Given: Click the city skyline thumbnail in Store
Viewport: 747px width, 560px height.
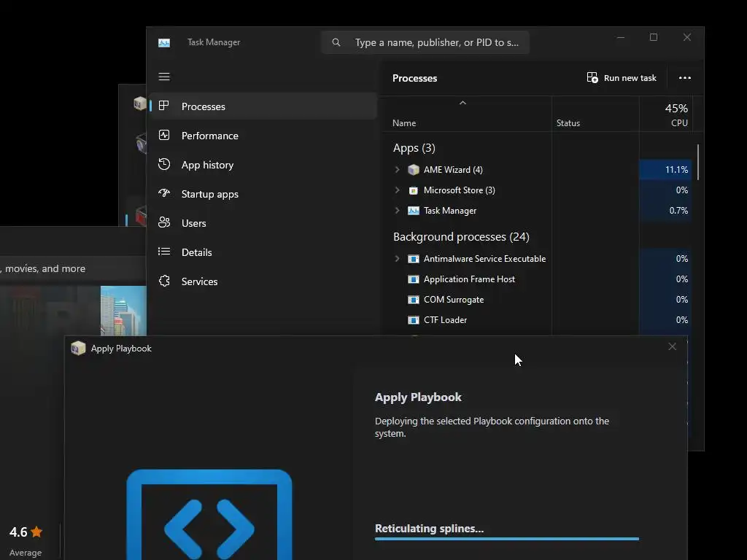Looking at the screenshot, I should click(123, 311).
